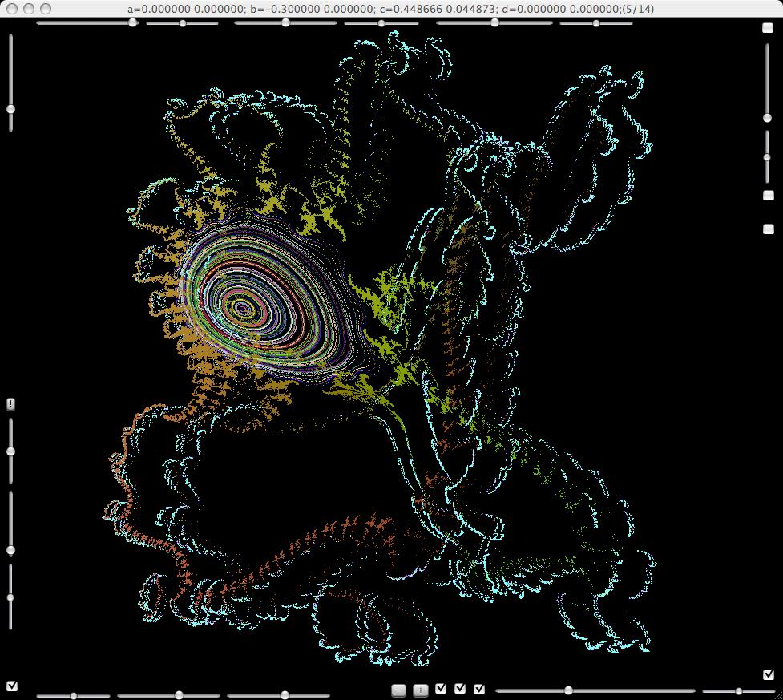This screenshot has height=700, width=783.
Task: Toggle the checked checkbox in bottom-right corner
Action: click(769, 675)
